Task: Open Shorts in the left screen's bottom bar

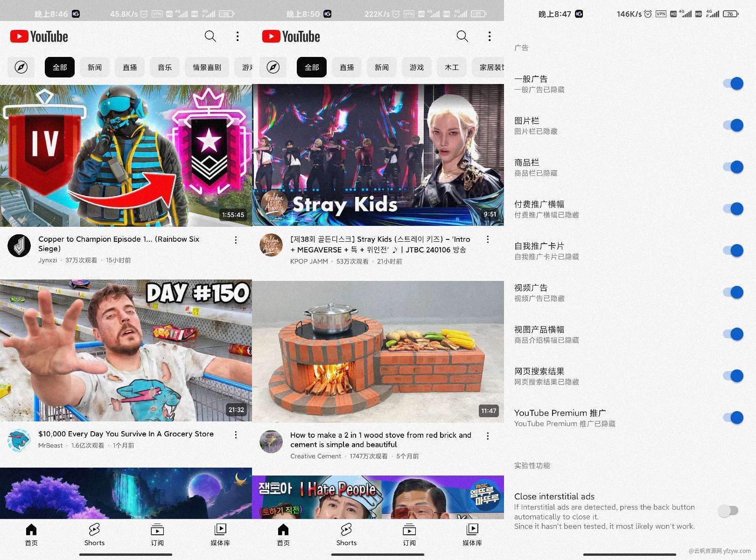Action: (x=94, y=535)
